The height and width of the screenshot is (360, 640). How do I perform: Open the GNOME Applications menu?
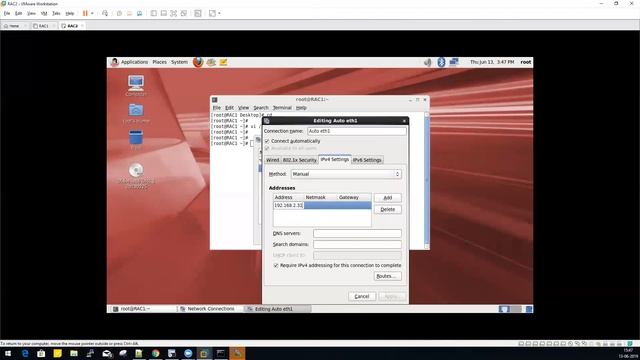pos(134,62)
